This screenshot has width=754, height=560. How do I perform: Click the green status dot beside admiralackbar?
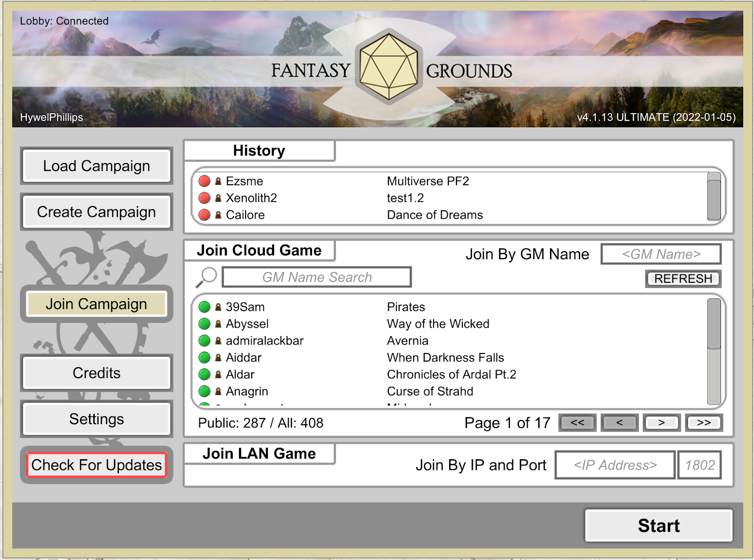click(x=205, y=341)
